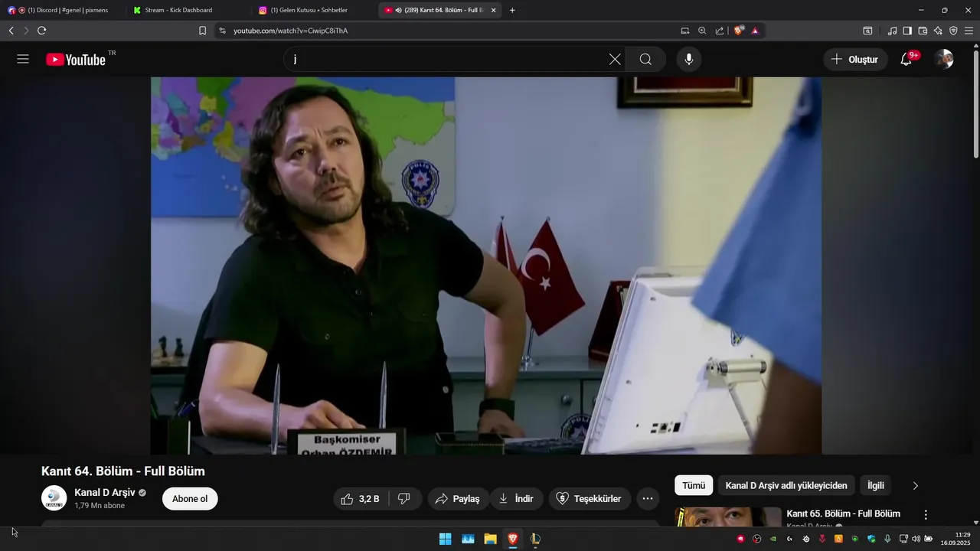Image resolution: width=980 pixels, height=551 pixels.
Task: Submit search with the magnifier button
Action: (x=645, y=59)
